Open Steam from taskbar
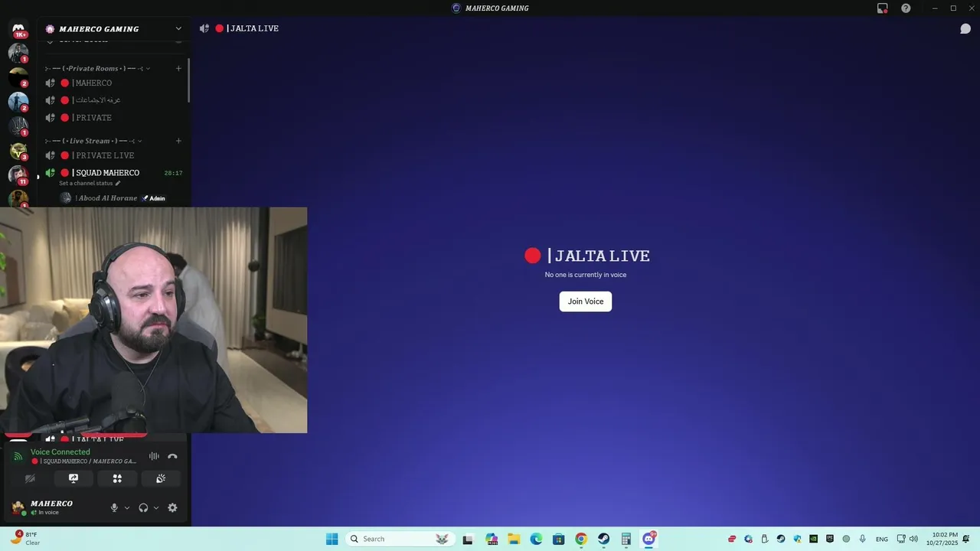The image size is (980, 551). (603, 539)
